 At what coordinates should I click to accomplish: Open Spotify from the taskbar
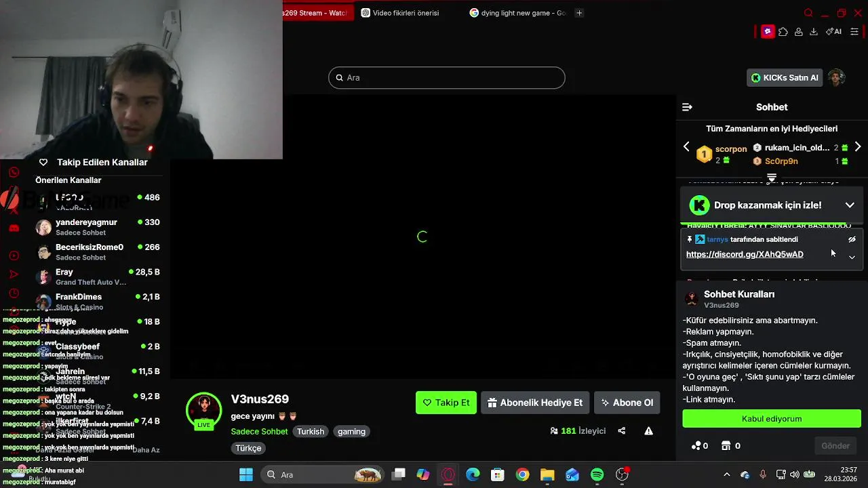pyautogui.click(x=597, y=474)
